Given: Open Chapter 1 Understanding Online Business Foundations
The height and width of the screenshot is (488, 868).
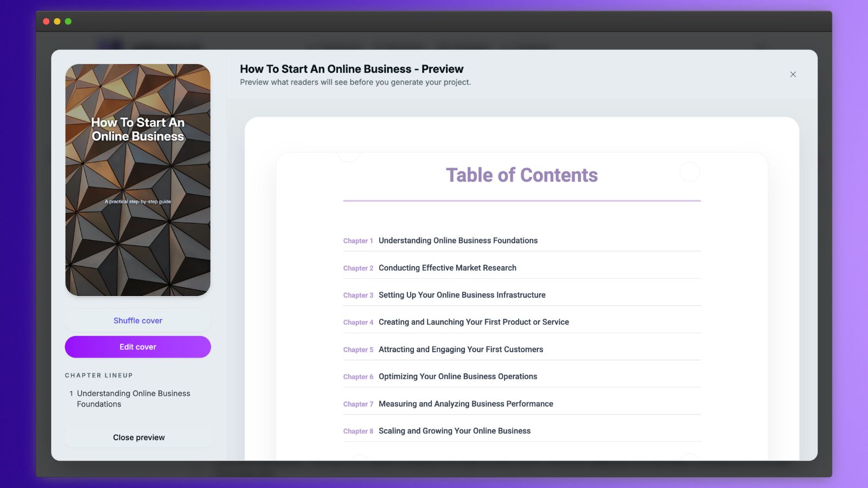Looking at the screenshot, I should tap(458, 240).
